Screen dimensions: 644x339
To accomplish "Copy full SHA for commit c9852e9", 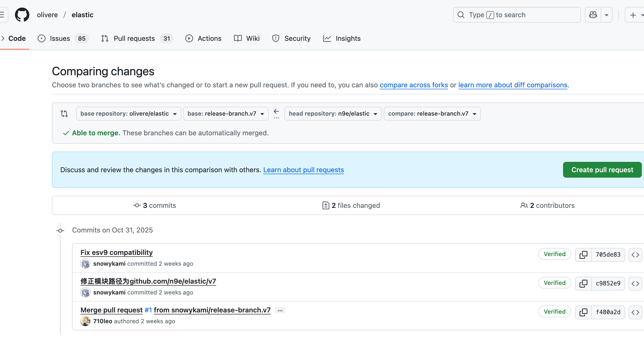I will [x=583, y=283].
